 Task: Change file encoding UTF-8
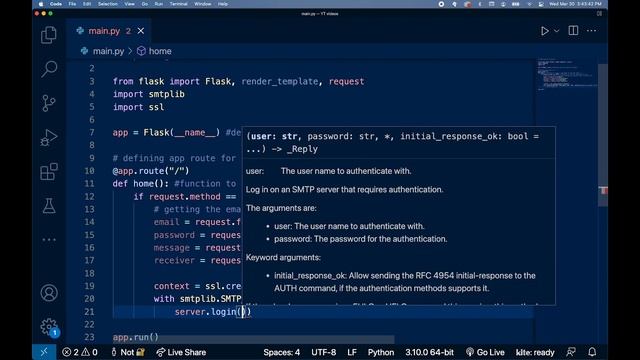tap(324, 352)
